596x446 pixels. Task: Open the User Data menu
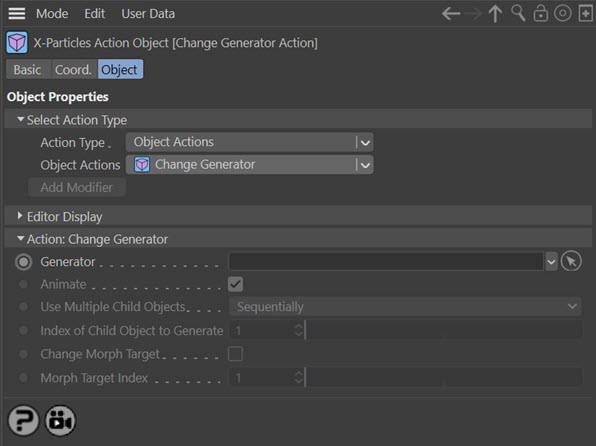tap(148, 14)
